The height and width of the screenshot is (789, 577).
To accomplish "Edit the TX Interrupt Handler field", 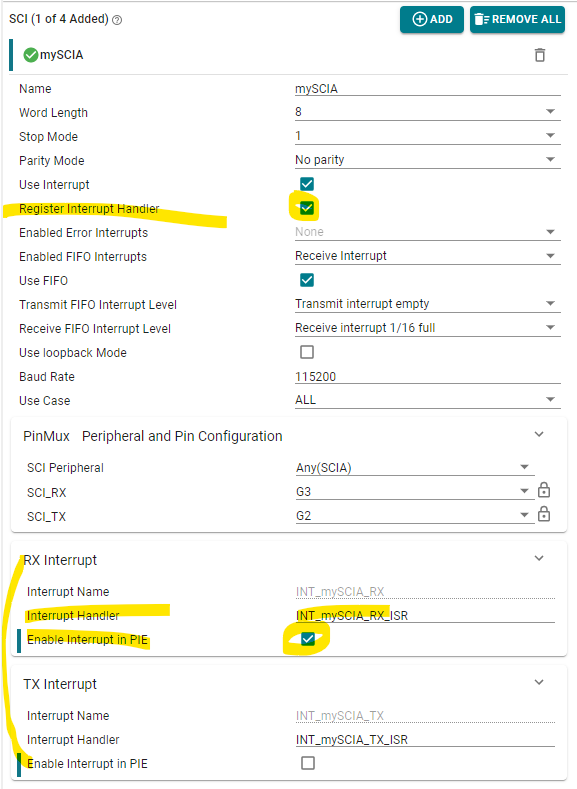I will tap(425, 740).
